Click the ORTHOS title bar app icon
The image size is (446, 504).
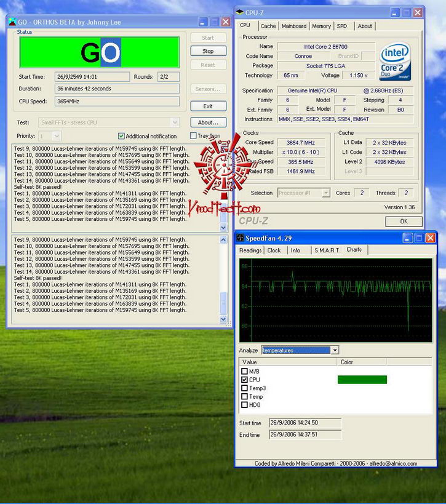(x=12, y=22)
